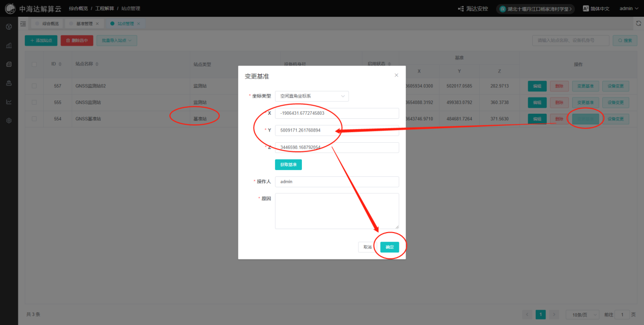Click the line graph icon in the sidebar
The image size is (644, 325).
(9, 102)
